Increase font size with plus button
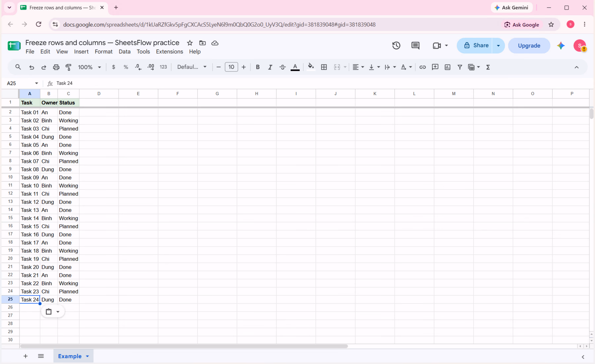 [244, 67]
